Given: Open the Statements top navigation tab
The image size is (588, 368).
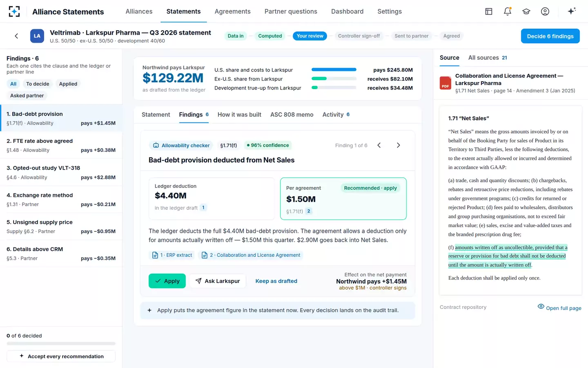Looking at the screenshot, I should point(183,11).
